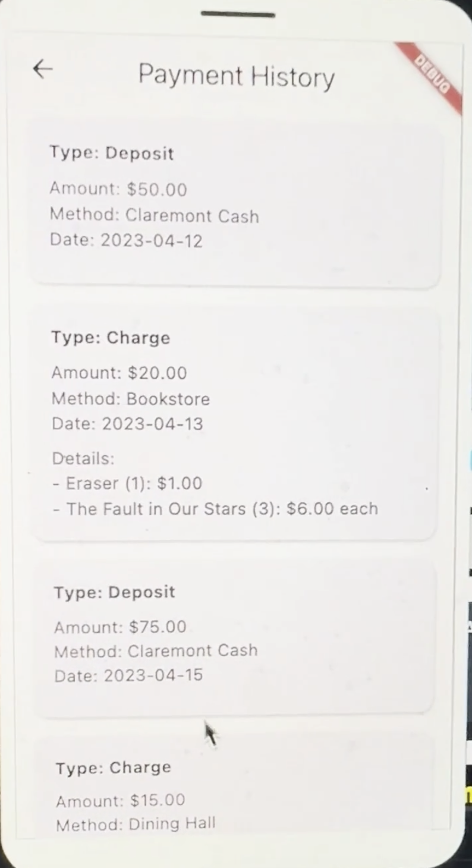The height and width of the screenshot is (868, 472).
Task: Tap the back arrow icon
Action: [43, 69]
